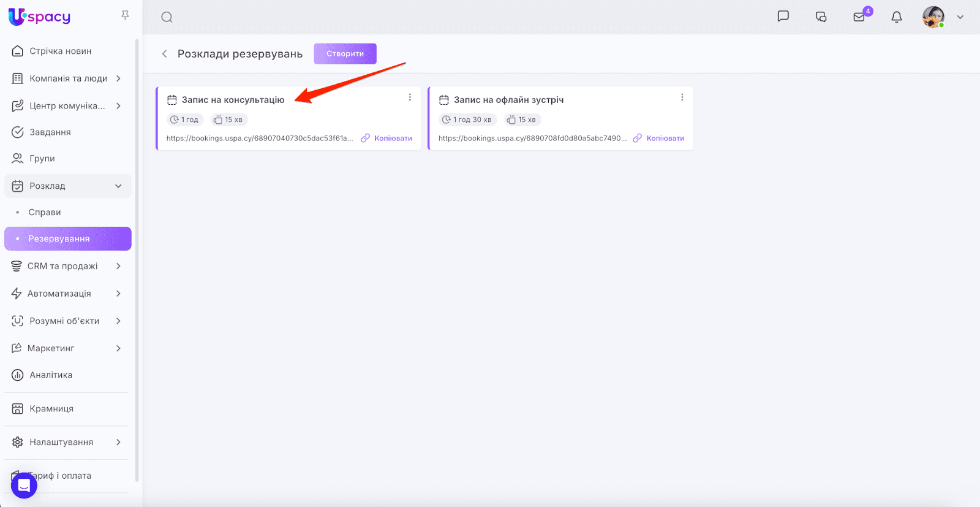The width and height of the screenshot is (980, 507).
Task: Open Тариф і оплата in the sidebar
Action: [60, 476]
